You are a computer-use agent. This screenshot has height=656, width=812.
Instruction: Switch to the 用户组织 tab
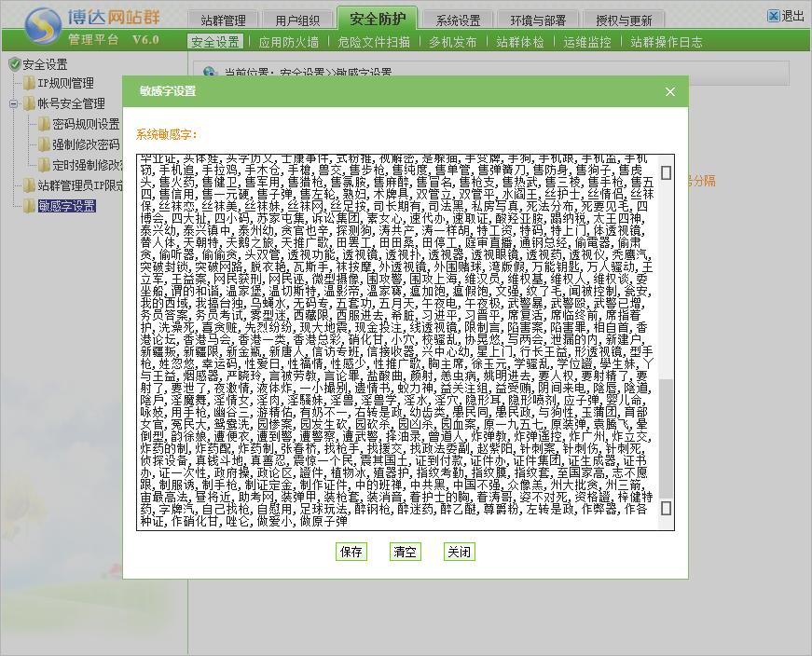[296, 20]
